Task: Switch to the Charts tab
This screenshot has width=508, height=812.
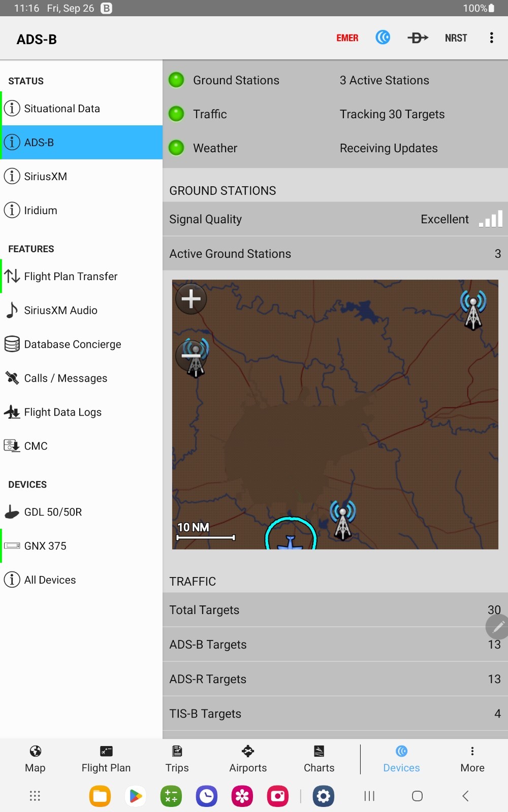Action: pos(319,759)
